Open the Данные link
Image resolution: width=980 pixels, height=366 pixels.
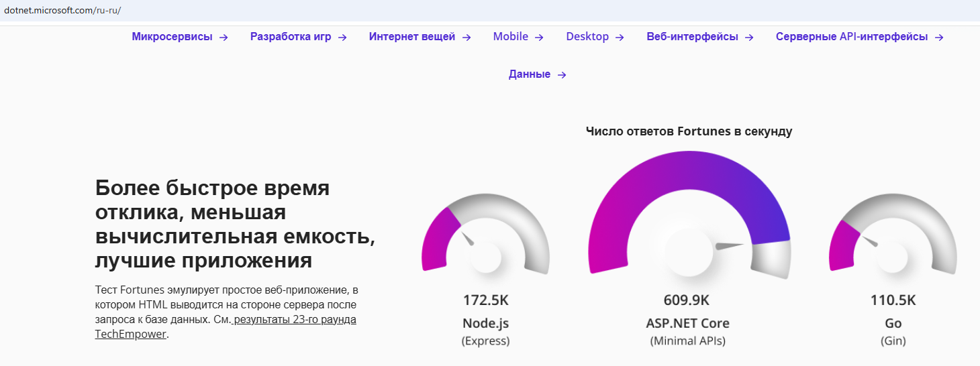pyautogui.click(x=530, y=74)
